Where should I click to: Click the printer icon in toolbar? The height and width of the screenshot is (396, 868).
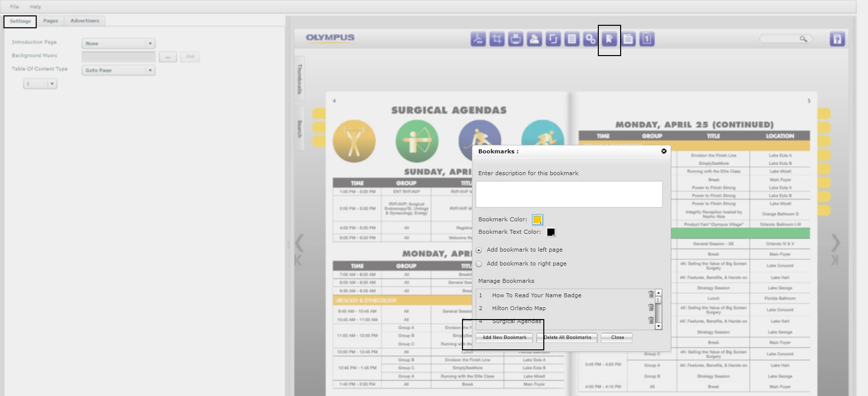[516, 39]
